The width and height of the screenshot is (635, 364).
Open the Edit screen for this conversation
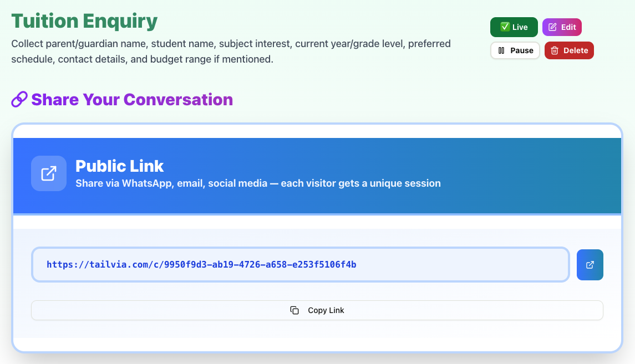coord(562,27)
